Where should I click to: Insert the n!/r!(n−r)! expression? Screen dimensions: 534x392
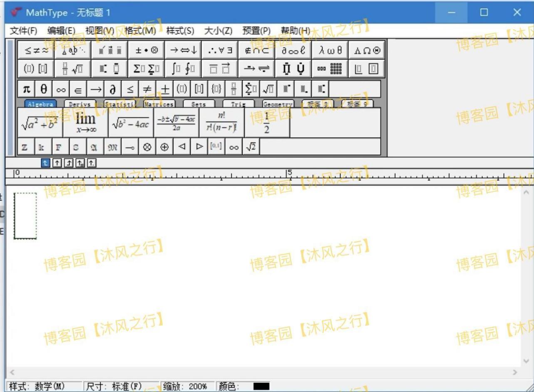[221, 123]
